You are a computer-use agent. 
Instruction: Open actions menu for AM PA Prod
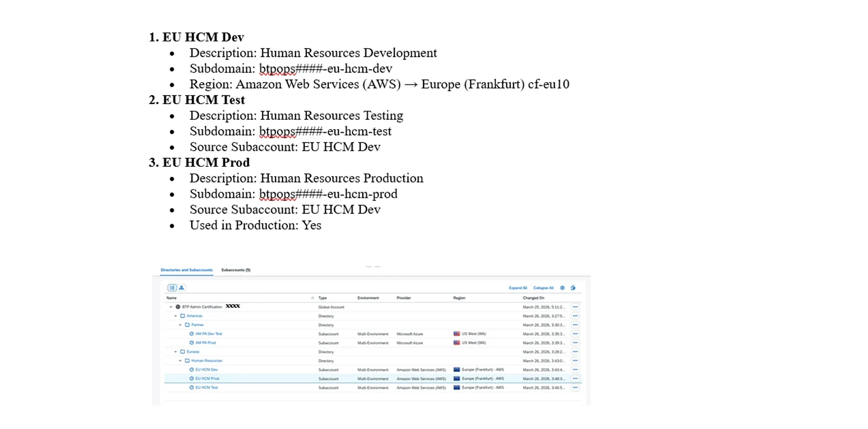click(x=575, y=343)
